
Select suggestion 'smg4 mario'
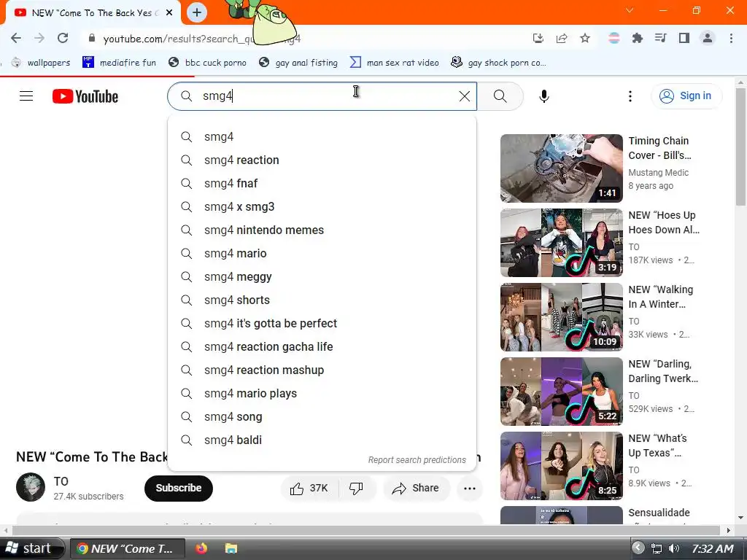pyautogui.click(x=322, y=253)
